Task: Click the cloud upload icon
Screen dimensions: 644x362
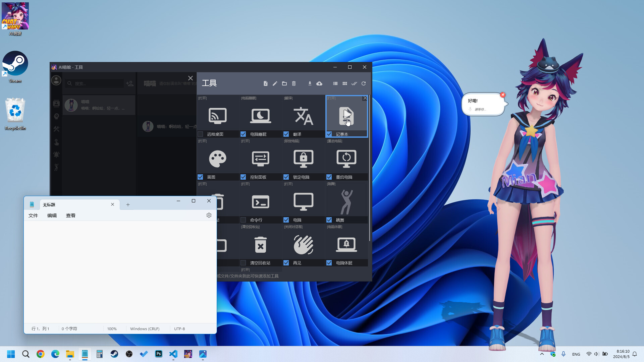Action: [x=319, y=83]
